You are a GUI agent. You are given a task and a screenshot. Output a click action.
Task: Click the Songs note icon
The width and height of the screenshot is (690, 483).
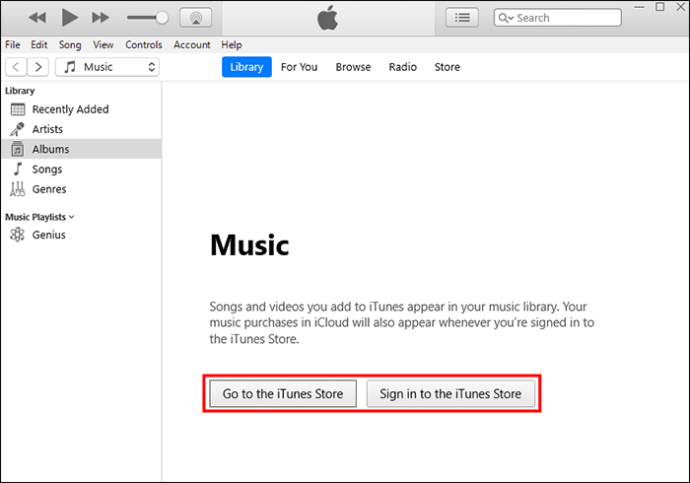[18, 169]
